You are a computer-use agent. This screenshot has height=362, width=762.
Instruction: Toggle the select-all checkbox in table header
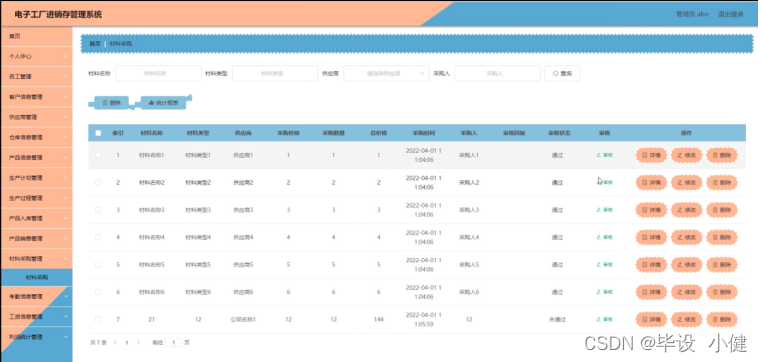[98, 133]
